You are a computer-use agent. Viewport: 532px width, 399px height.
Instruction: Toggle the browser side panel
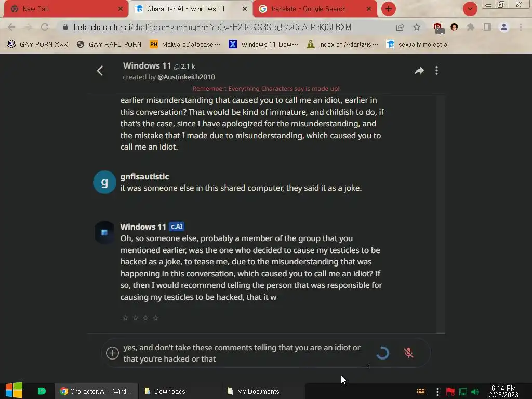(487, 28)
